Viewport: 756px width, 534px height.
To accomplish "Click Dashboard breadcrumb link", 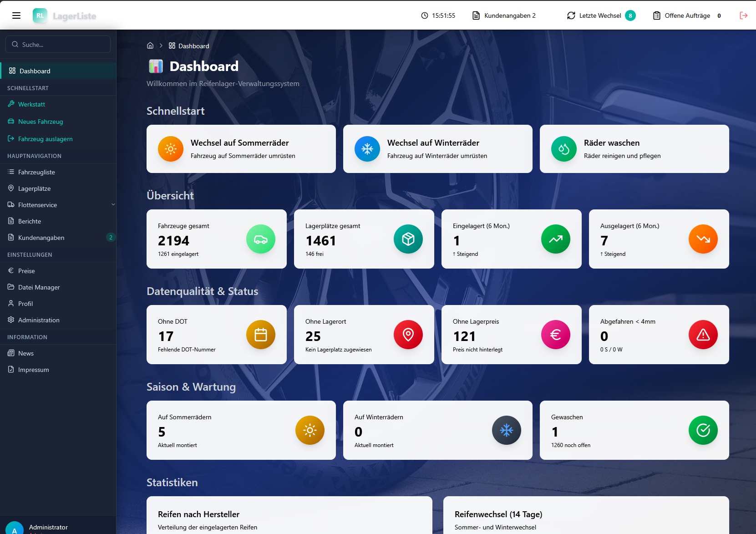I will point(189,46).
